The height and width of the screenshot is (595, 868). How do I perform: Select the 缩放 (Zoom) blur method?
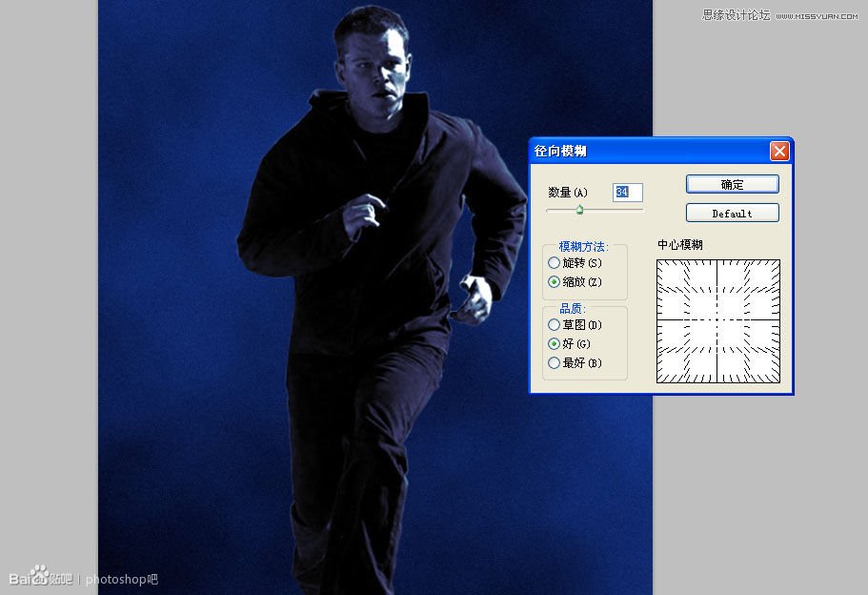pos(555,281)
